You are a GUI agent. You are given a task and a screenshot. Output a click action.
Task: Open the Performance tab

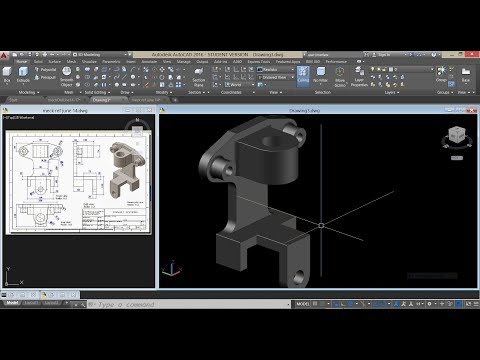click(336, 62)
